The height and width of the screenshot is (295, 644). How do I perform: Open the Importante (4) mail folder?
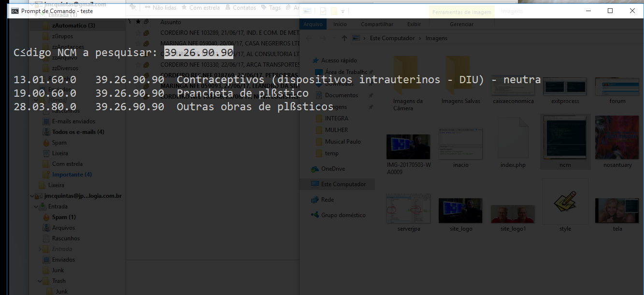72,175
